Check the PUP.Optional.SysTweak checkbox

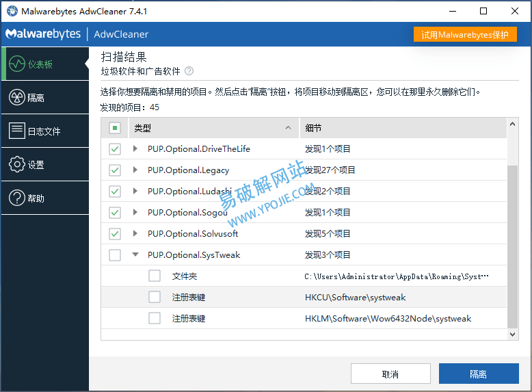click(x=115, y=255)
